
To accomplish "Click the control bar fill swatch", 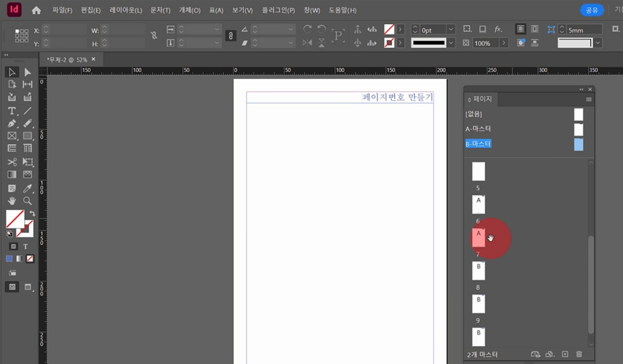I will pyautogui.click(x=389, y=29).
